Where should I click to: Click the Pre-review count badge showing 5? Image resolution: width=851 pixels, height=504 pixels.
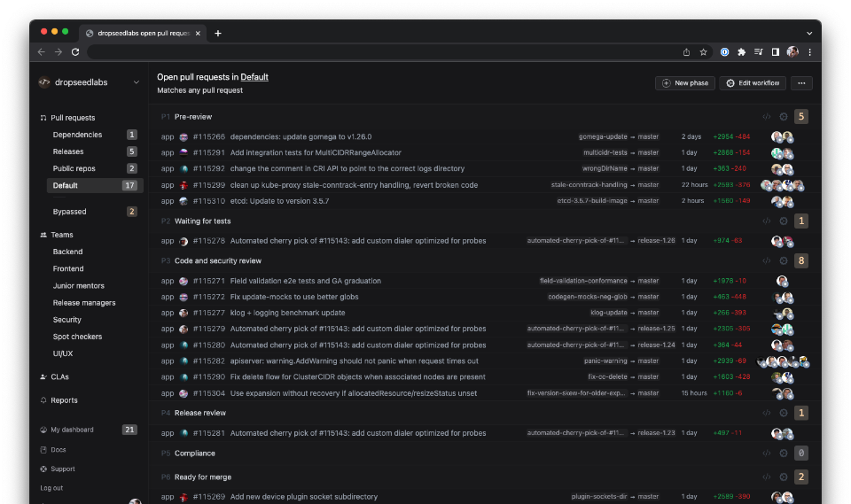point(801,117)
